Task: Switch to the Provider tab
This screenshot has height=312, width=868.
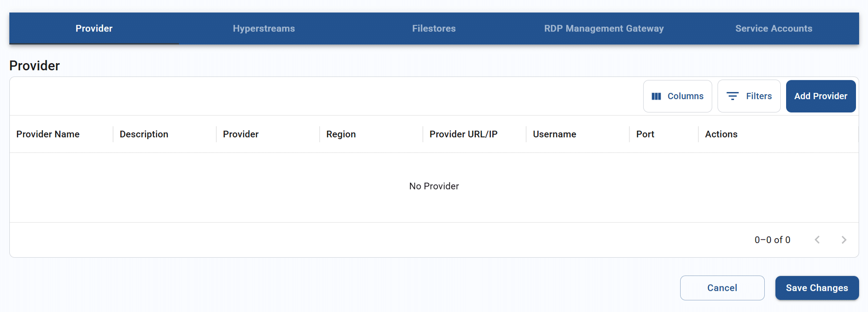Action: [x=94, y=28]
